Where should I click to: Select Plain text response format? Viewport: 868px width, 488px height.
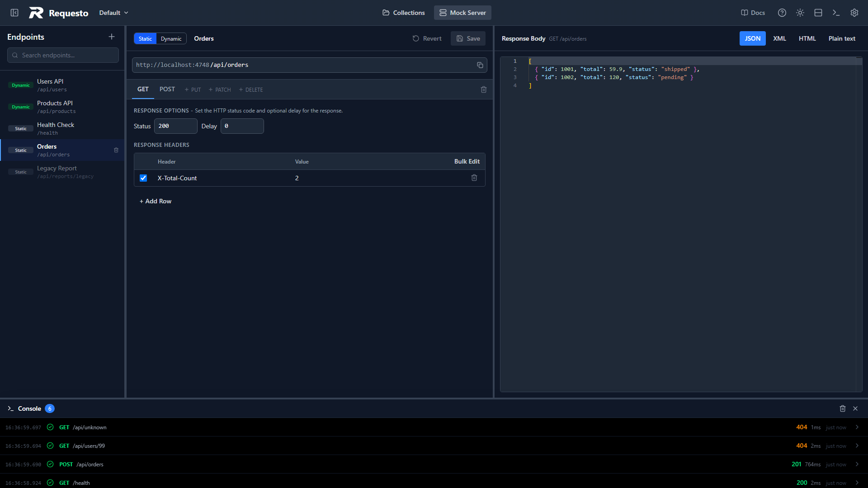coord(842,38)
